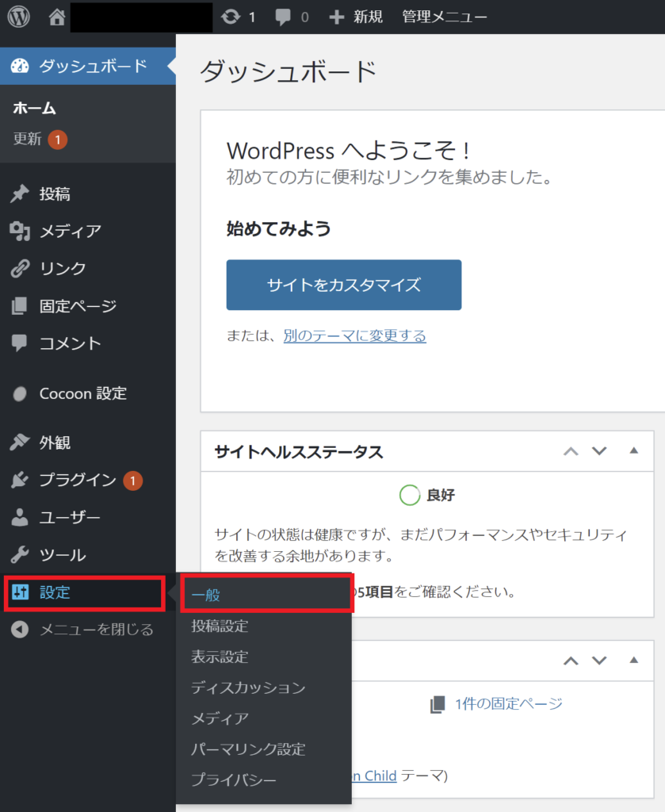Select ダッシュボード in the sidebar
The height and width of the screenshot is (812, 665).
[88, 66]
